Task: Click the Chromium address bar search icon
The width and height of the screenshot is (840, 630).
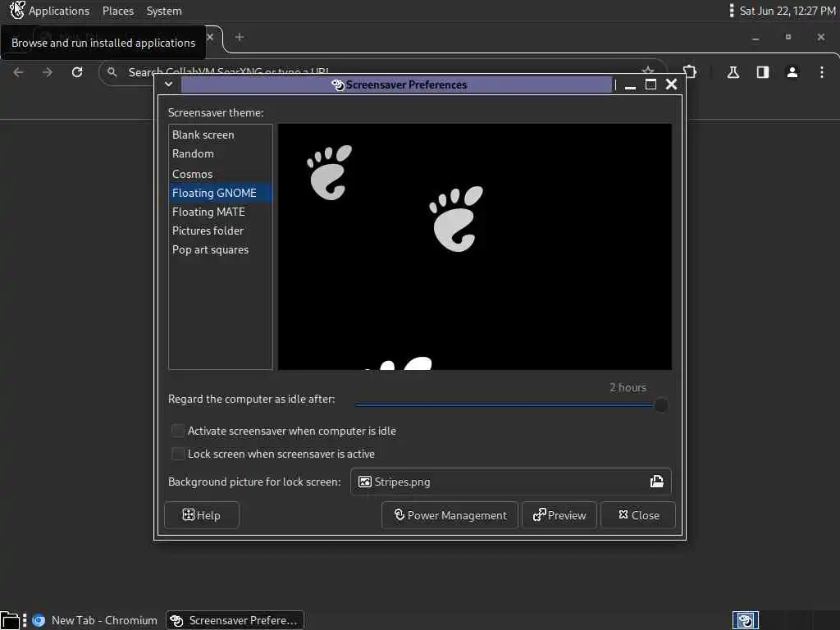Action: pyautogui.click(x=112, y=72)
